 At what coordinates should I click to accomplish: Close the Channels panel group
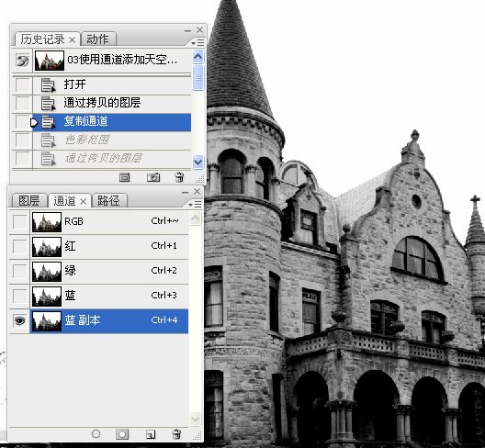point(197,191)
